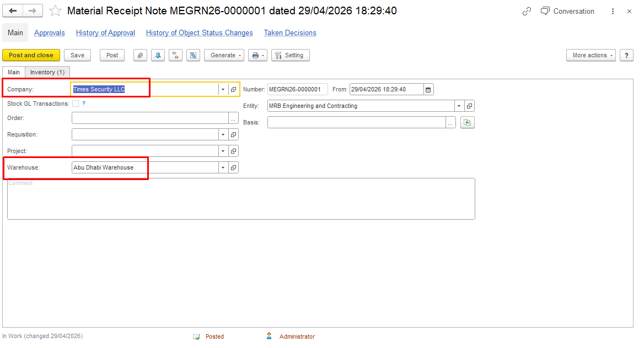644x348 pixels.
Task: Open the Approvals tab link
Action: (49, 33)
